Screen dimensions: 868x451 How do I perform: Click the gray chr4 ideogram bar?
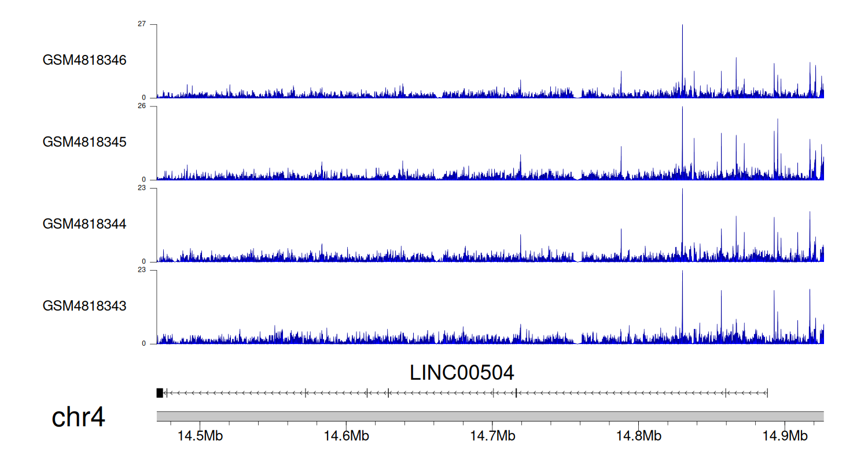tap(490, 416)
